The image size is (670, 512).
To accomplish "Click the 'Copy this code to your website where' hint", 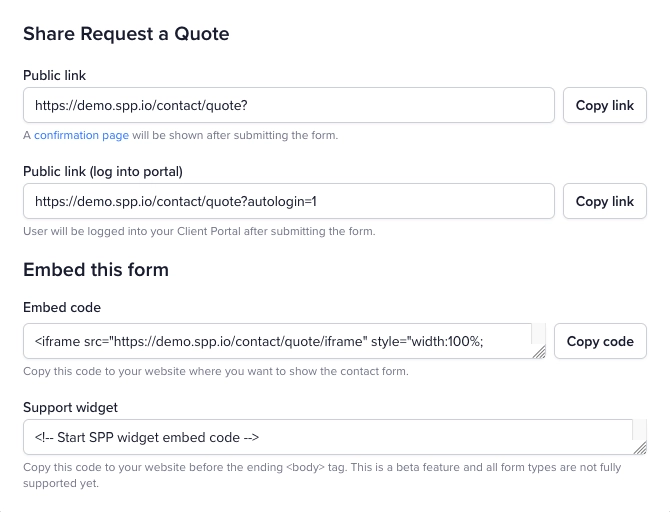I will click(216, 371).
